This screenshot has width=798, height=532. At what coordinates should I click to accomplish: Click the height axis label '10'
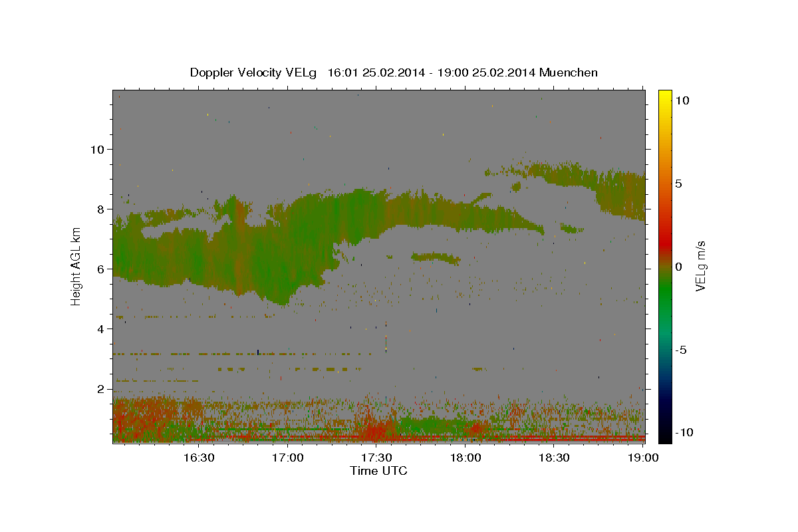96,149
